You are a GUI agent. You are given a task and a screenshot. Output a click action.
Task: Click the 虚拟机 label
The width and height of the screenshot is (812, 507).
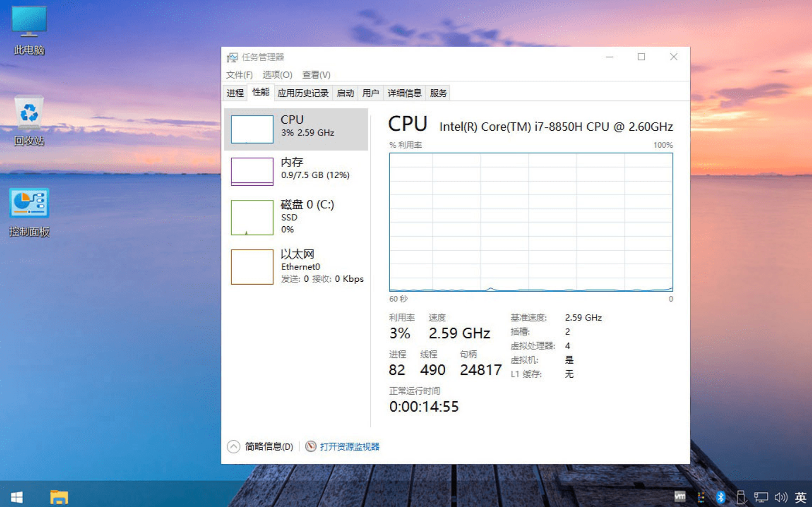(x=524, y=360)
